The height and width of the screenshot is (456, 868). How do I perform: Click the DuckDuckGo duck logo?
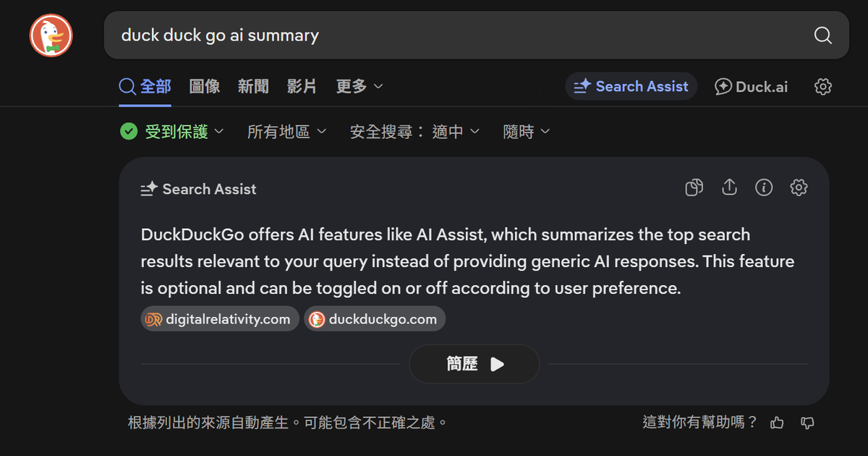tap(51, 35)
